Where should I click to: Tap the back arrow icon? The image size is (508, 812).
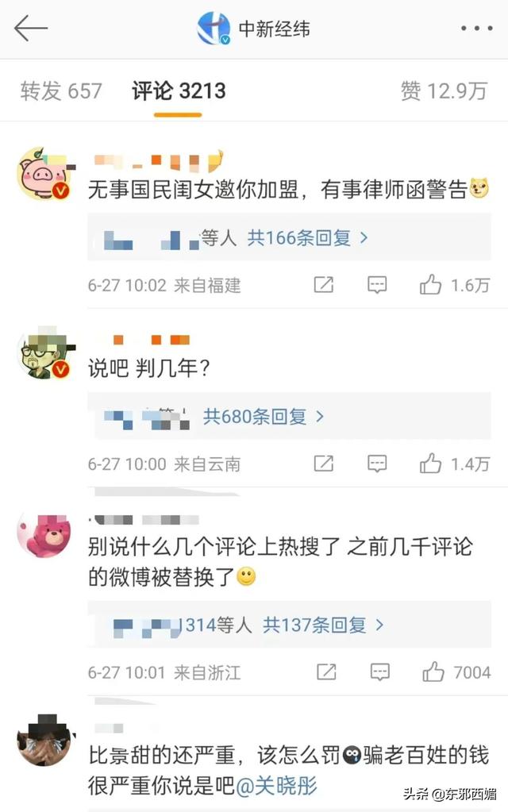(30, 28)
